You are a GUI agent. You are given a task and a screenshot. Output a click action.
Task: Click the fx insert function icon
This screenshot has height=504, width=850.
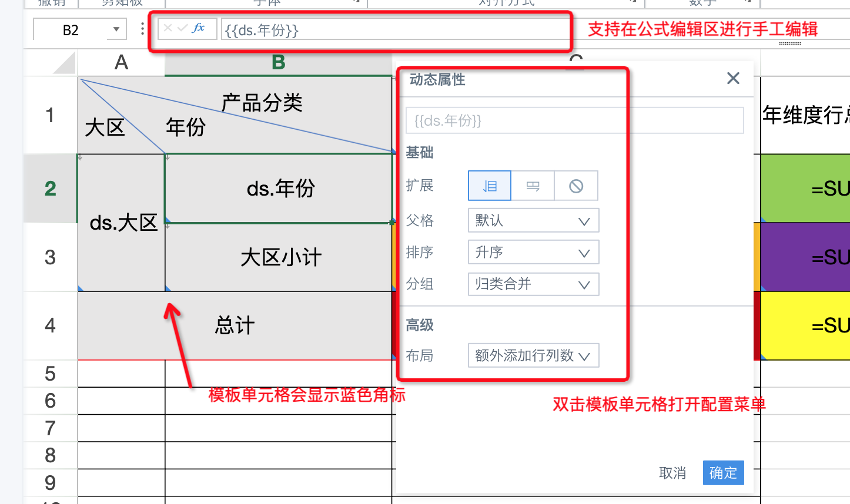(199, 28)
